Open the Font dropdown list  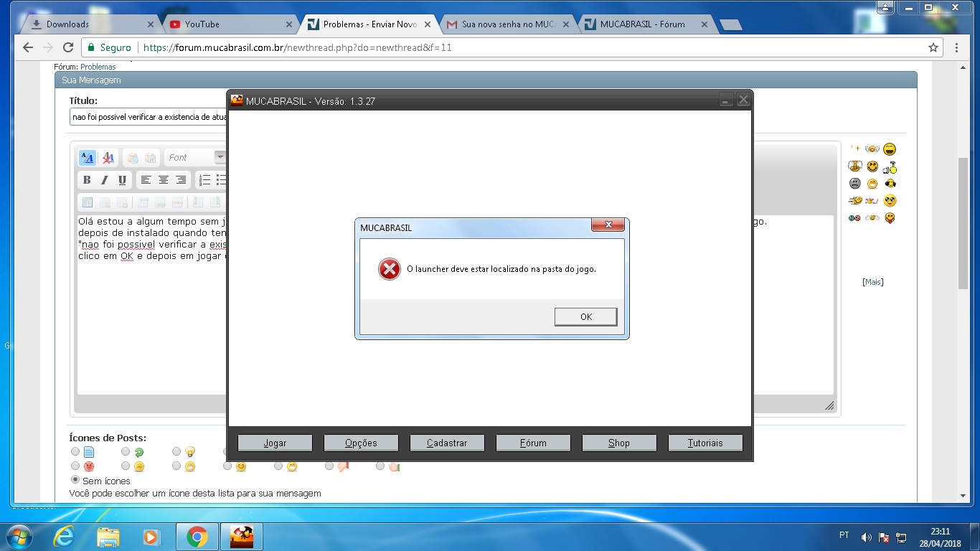click(220, 158)
